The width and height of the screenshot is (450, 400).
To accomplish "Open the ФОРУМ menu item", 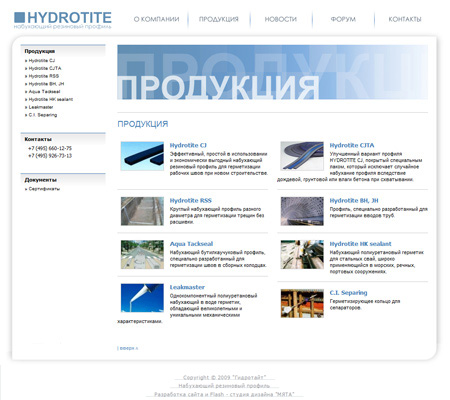I will coord(343,19).
